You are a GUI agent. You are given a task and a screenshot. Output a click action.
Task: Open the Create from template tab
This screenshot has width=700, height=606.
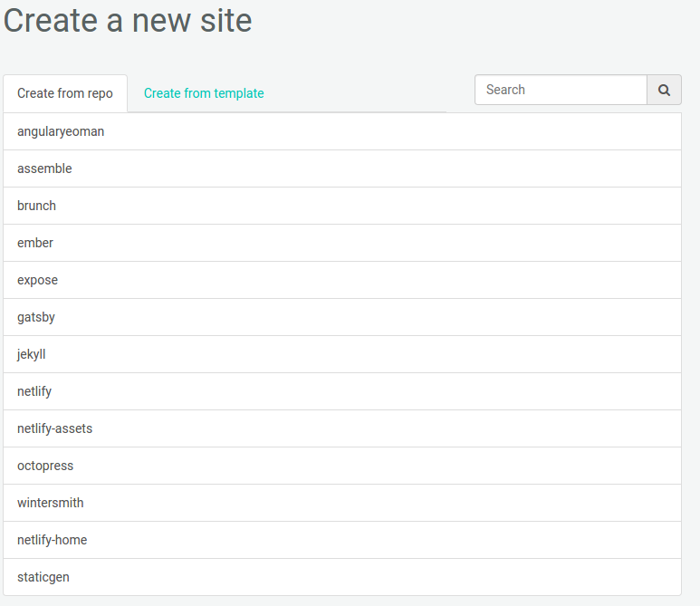pos(204,93)
